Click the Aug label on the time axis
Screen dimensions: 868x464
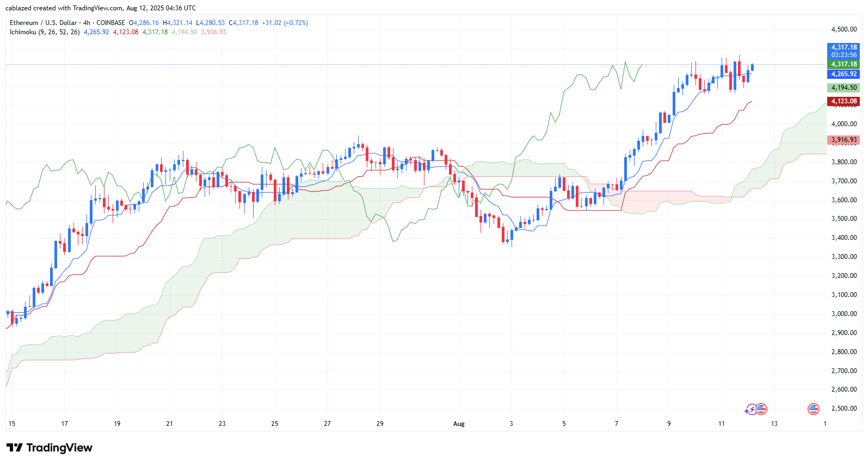tap(459, 424)
